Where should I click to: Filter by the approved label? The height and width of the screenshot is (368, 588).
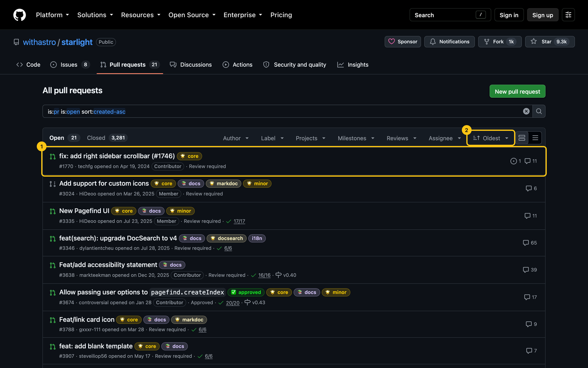(x=246, y=292)
